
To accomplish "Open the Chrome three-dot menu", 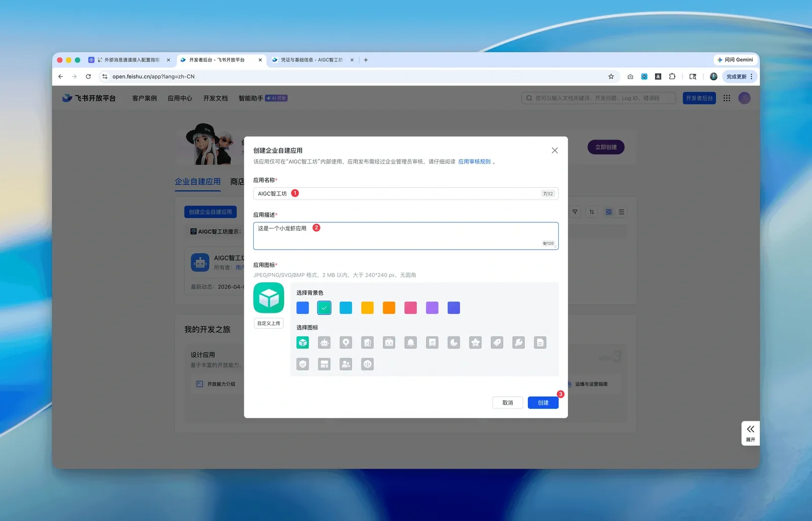I will (752, 77).
